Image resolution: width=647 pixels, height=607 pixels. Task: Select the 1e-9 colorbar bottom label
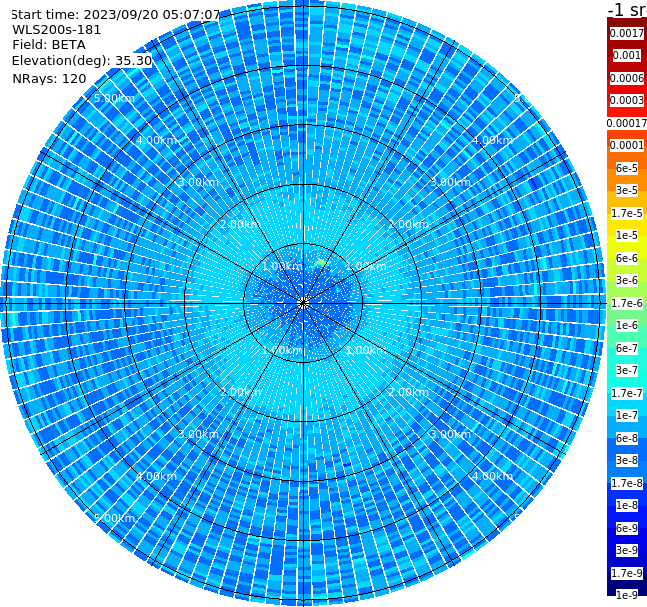627,595
